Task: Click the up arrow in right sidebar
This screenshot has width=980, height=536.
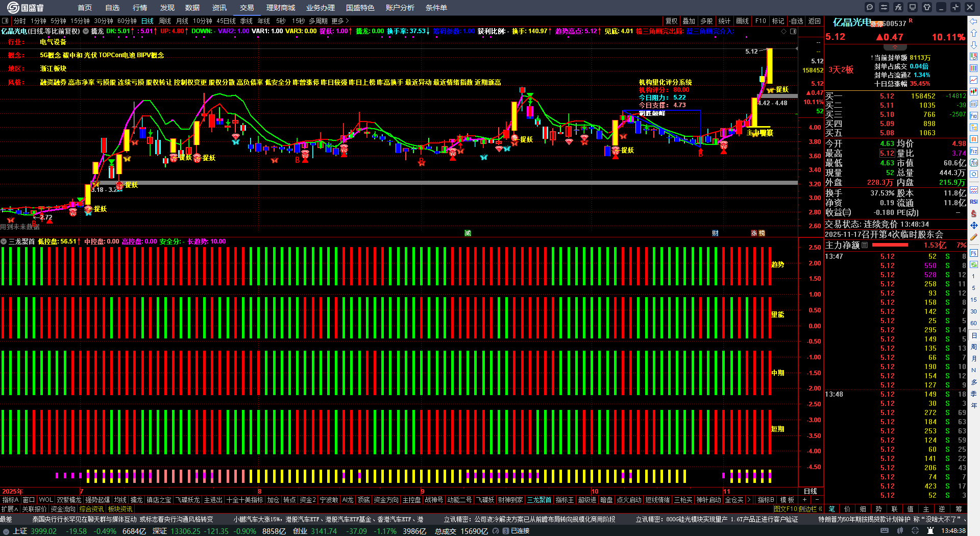Action: click(x=974, y=34)
